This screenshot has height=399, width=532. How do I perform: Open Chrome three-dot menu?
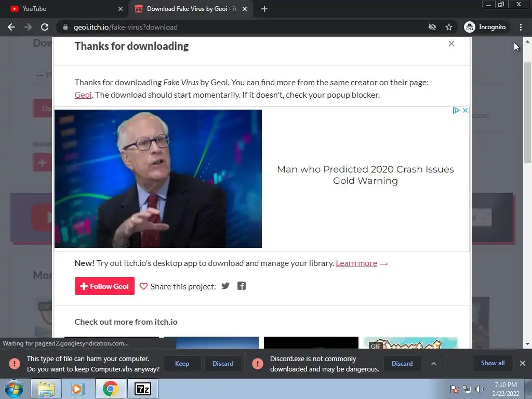pos(521,27)
